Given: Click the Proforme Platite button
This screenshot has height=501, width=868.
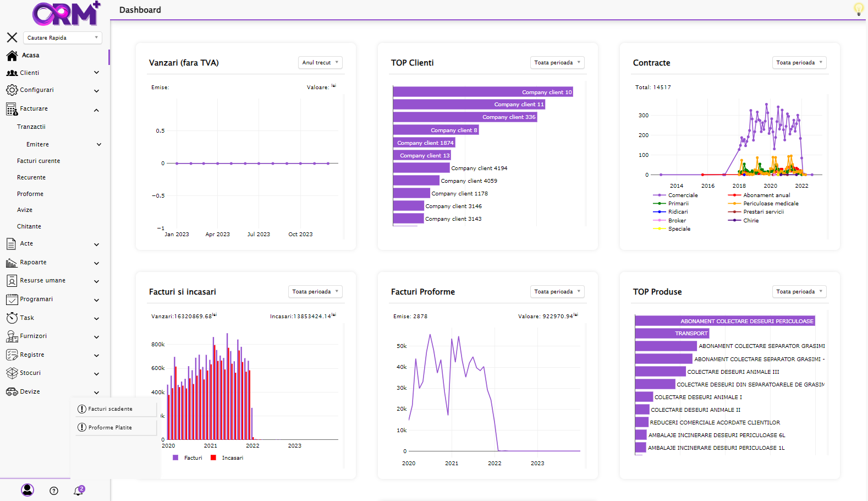Looking at the screenshot, I should [110, 427].
